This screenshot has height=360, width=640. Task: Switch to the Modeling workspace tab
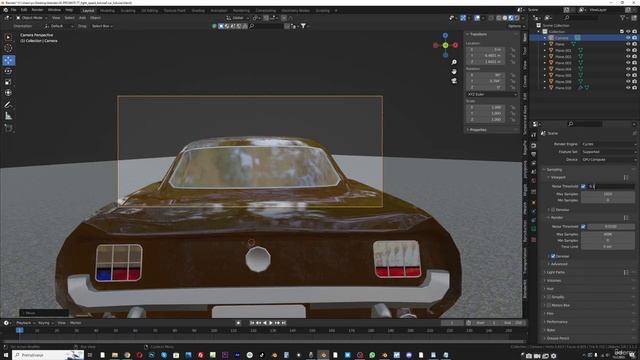pos(107,11)
